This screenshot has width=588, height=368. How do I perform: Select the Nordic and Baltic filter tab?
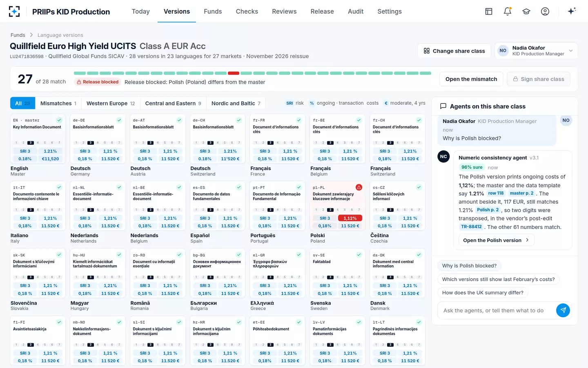[236, 103]
